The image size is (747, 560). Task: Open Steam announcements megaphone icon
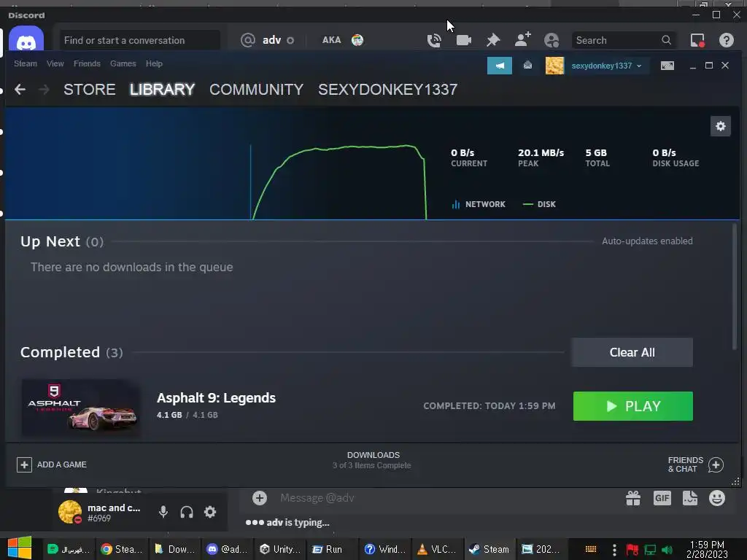pyautogui.click(x=499, y=66)
